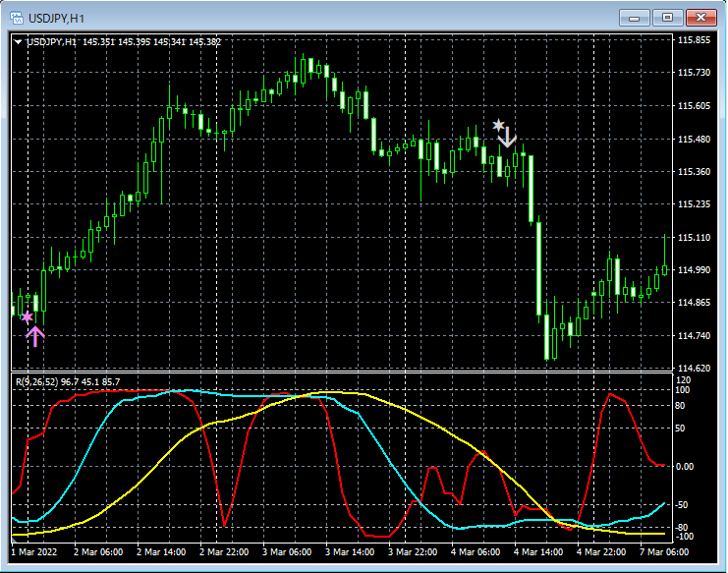Click the large falling candle near 4 Mar 14:00
This screenshot has width=728, height=573.
pyautogui.click(x=538, y=269)
